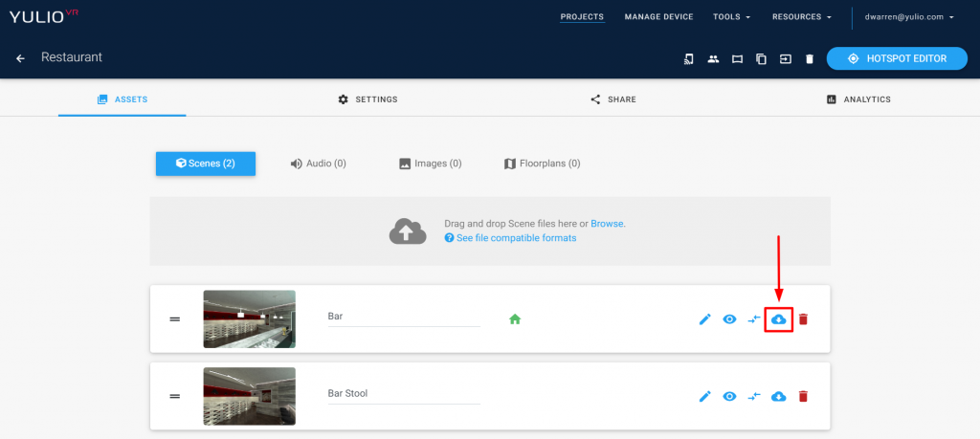Viewport: 980px width, 439px height.
Task: Expand the Resources dropdown menu
Action: 802,17
